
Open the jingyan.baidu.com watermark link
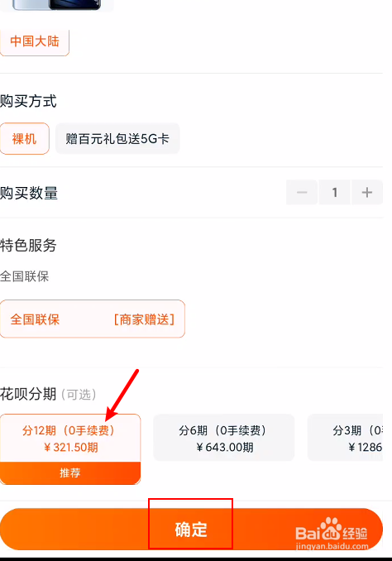332,546
